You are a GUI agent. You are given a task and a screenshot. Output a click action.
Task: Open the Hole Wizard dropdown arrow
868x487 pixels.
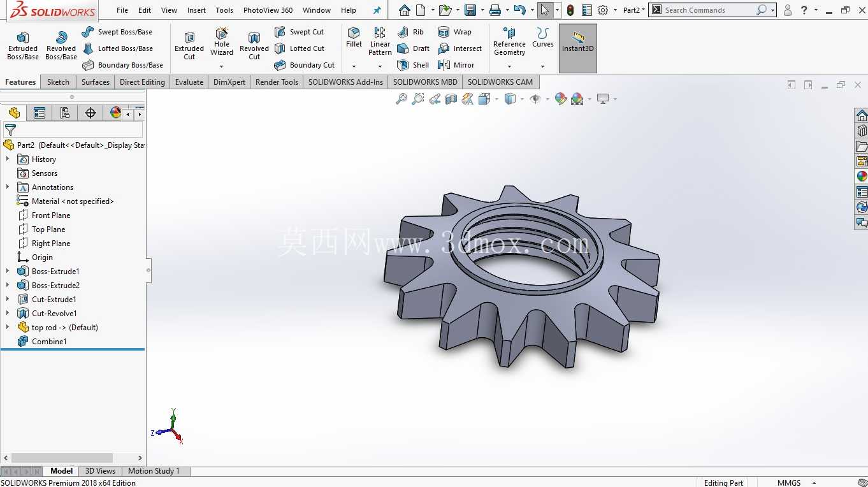point(222,66)
